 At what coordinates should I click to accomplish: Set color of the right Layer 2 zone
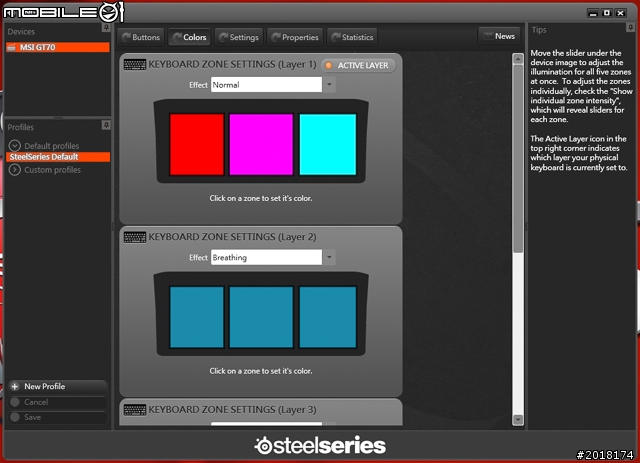(x=328, y=317)
